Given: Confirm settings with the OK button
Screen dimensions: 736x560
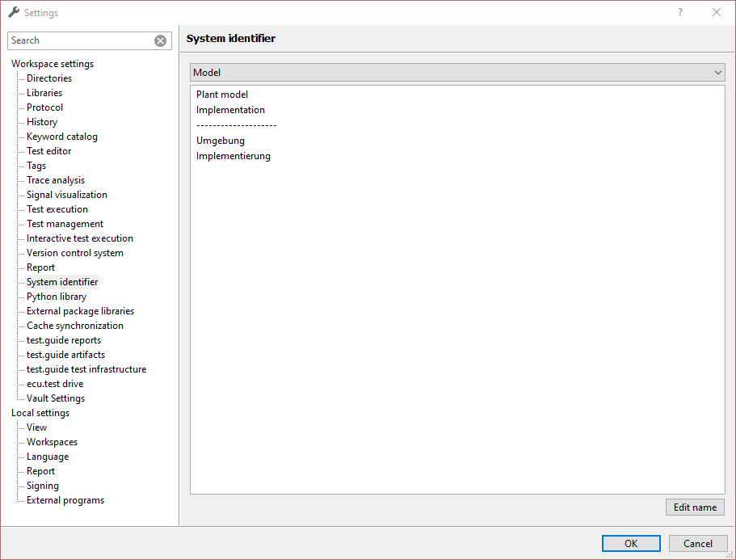Looking at the screenshot, I should click(x=631, y=544).
